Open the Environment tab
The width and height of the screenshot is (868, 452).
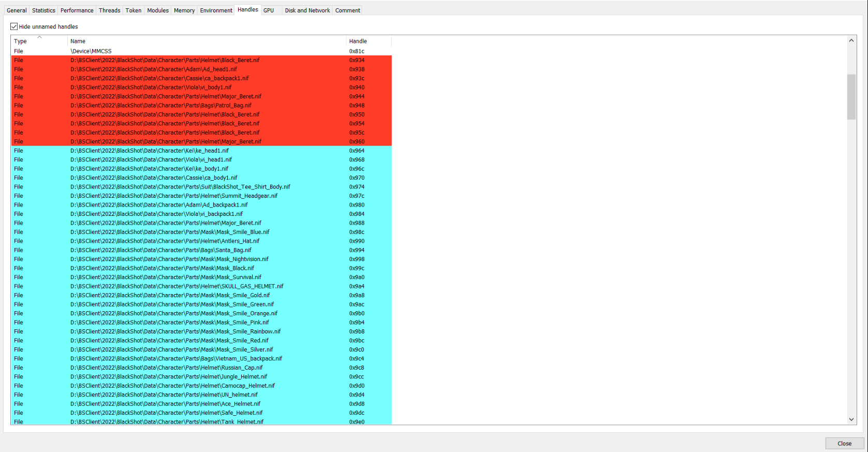click(x=216, y=10)
